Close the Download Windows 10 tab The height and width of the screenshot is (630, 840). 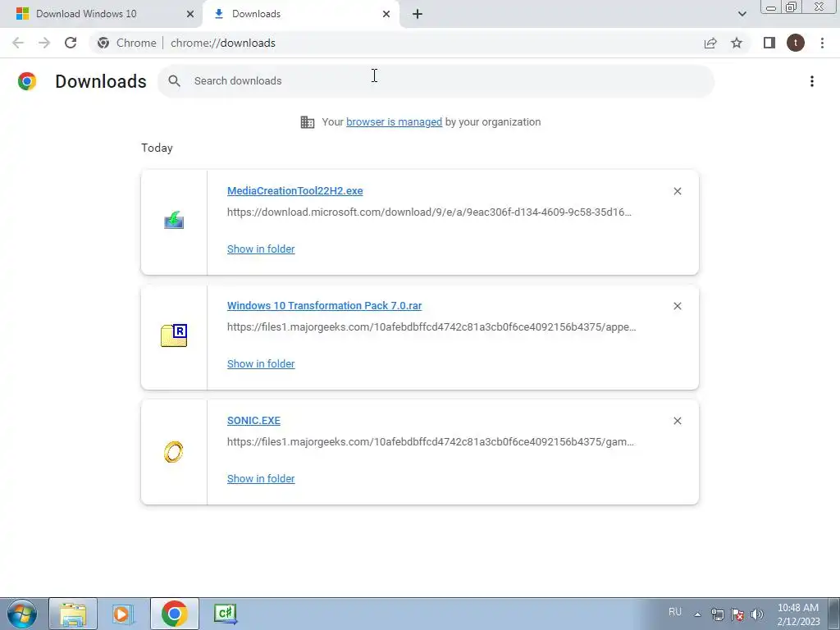(190, 14)
